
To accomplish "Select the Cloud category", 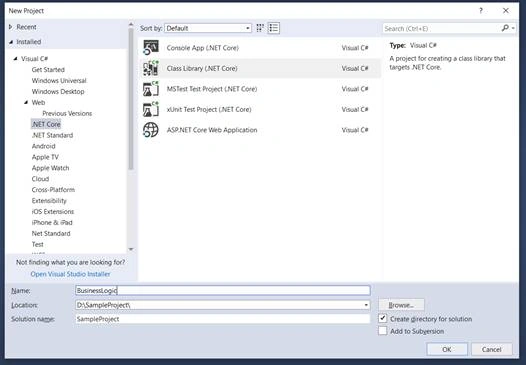I will coord(40,179).
